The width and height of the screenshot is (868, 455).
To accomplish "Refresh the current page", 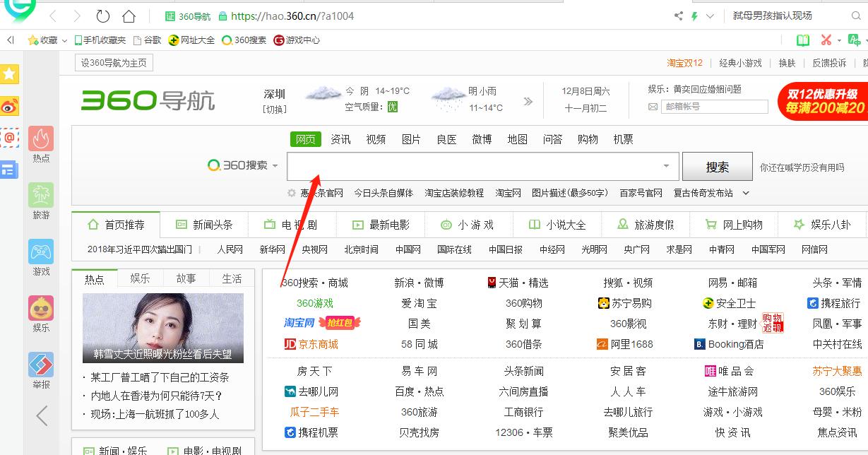I will coord(102,16).
